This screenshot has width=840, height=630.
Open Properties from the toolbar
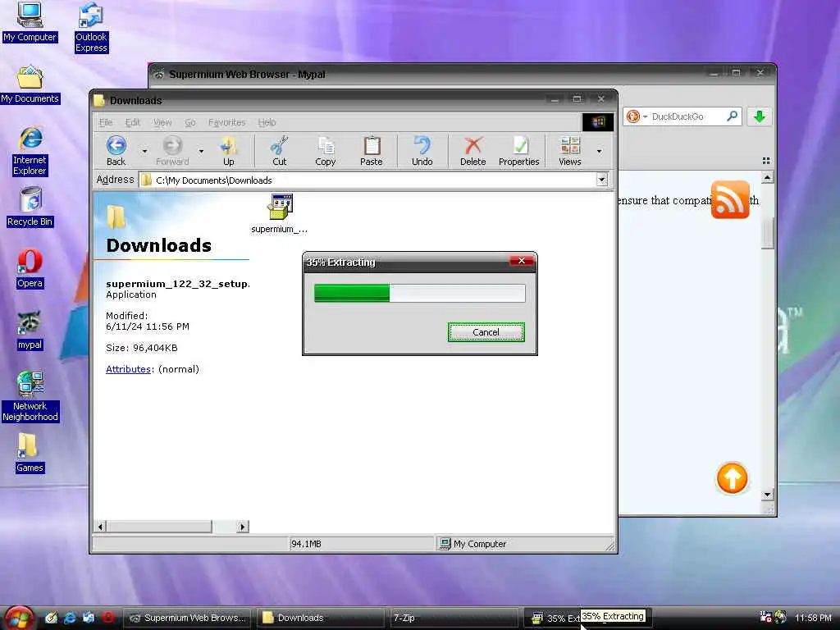tap(519, 151)
